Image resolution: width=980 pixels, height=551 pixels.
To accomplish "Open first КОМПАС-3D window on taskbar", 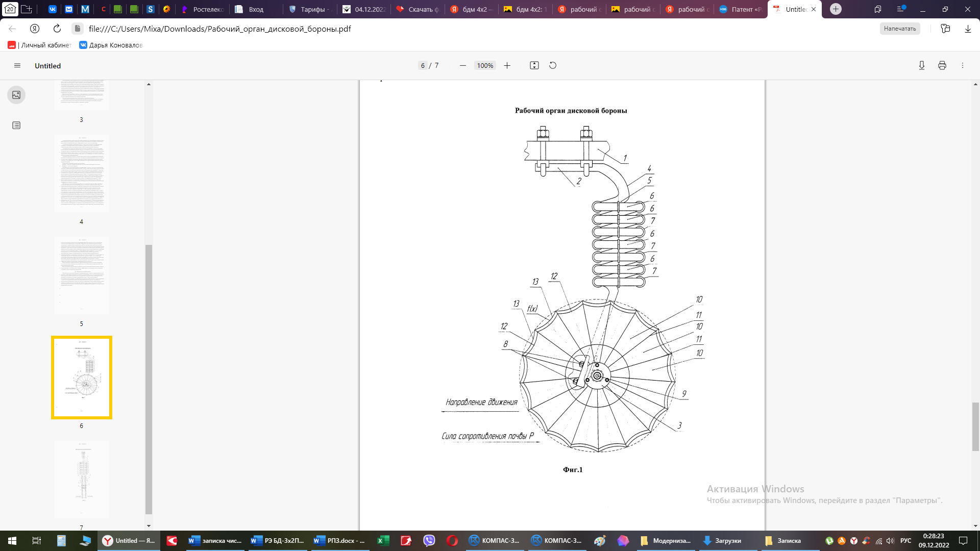I will pos(495,541).
